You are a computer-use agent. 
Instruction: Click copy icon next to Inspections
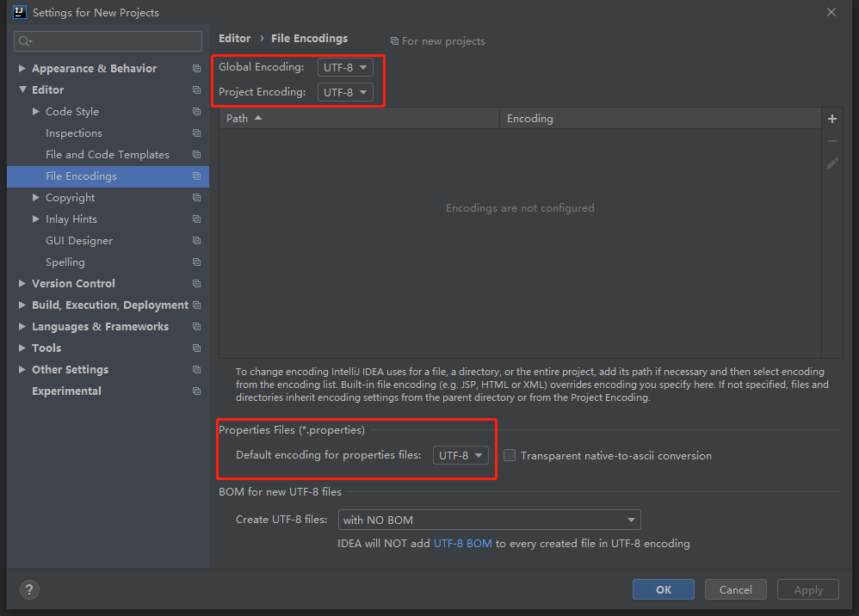(196, 133)
